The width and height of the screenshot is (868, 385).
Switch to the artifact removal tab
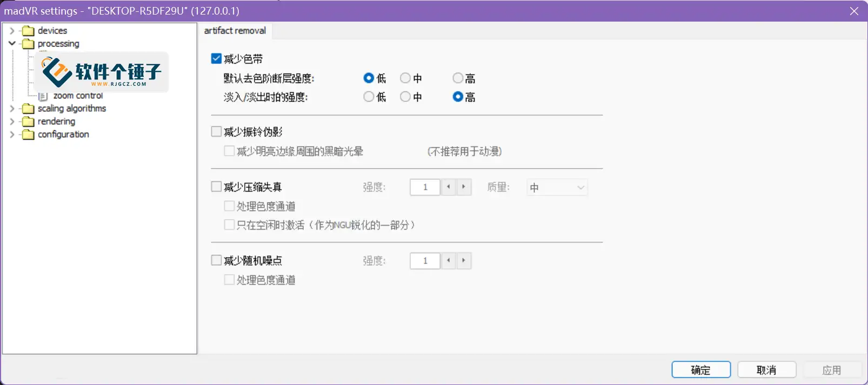pos(235,31)
